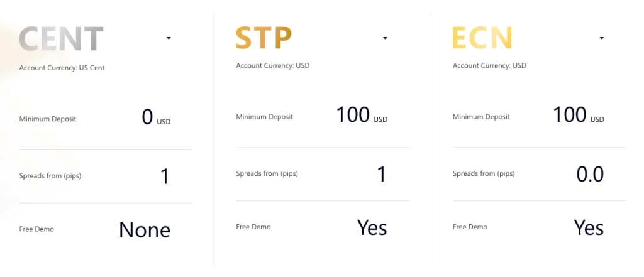The height and width of the screenshot is (277, 644).
Task: Select the ECN account title
Action: (x=482, y=38)
